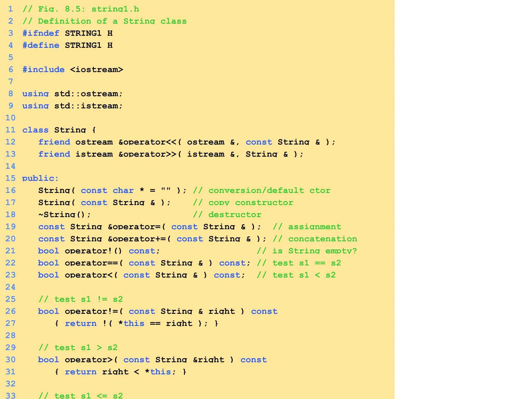532x399 pixels.
Task: Click the 'String( const char * = "" );' constructor
Action: click(x=112, y=190)
